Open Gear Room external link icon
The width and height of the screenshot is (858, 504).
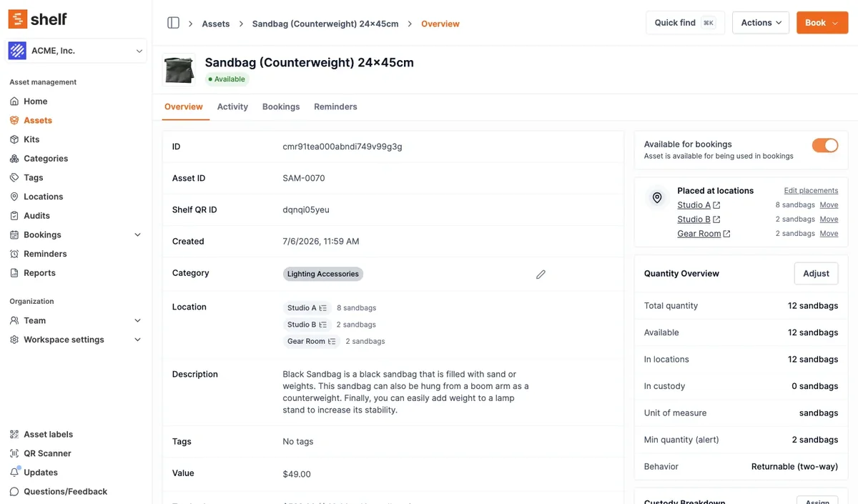(726, 234)
